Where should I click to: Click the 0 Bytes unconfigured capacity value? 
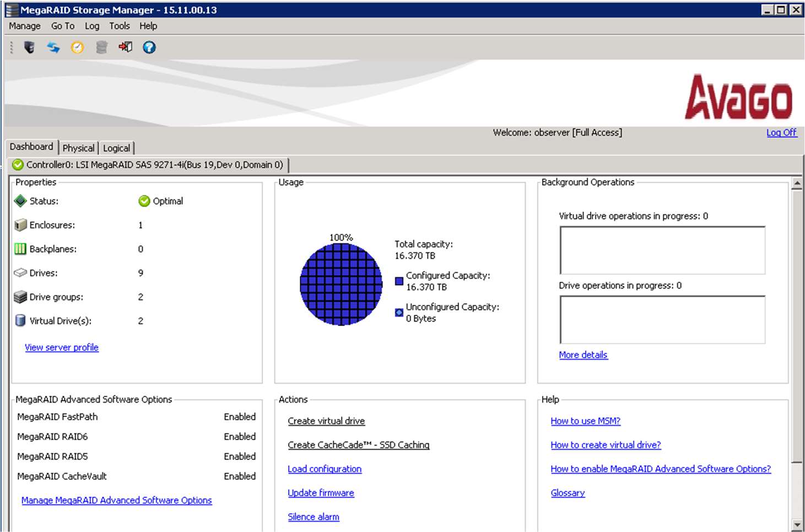tap(421, 318)
